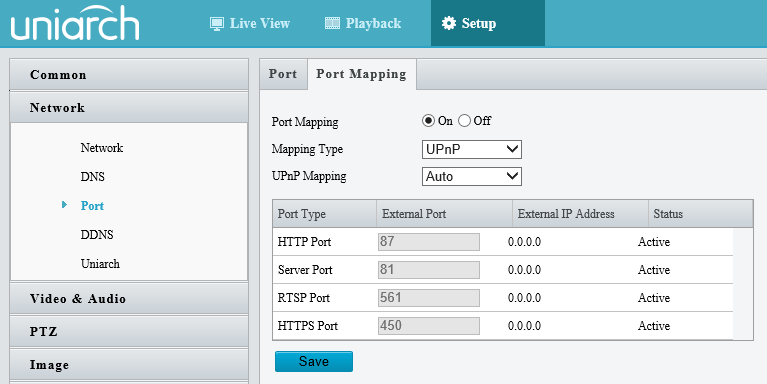Expand the PTZ section
The image size is (767, 384).
129,331
